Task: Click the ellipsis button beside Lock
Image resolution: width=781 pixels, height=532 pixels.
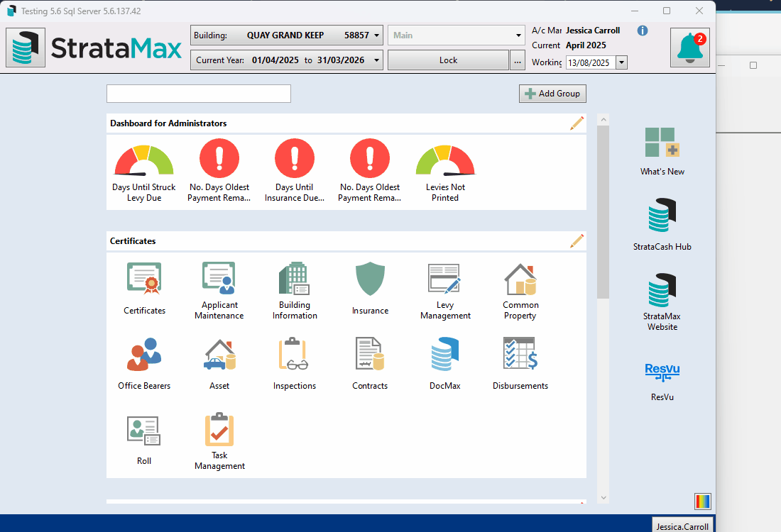Action: pos(518,60)
